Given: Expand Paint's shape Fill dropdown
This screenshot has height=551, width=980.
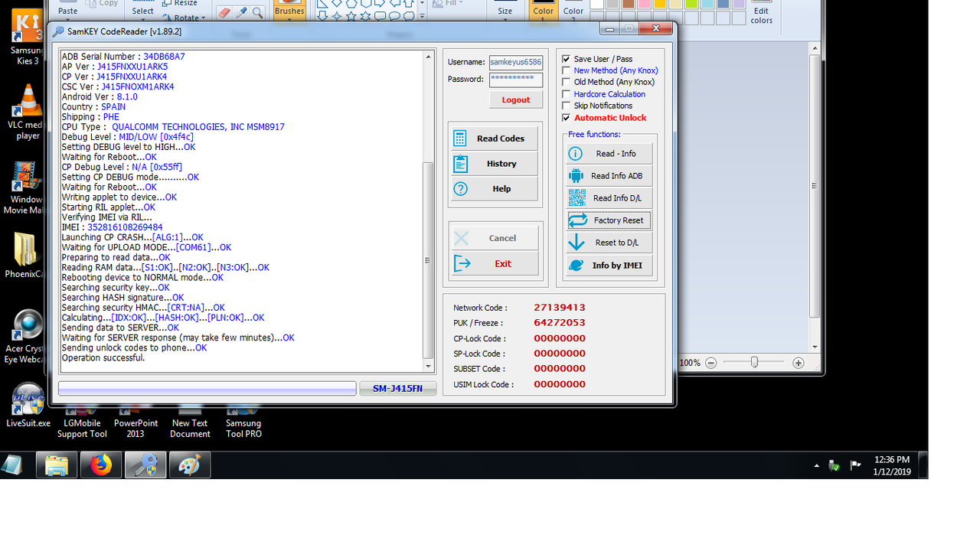Looking at the screenshot, I should pos(448,4).
